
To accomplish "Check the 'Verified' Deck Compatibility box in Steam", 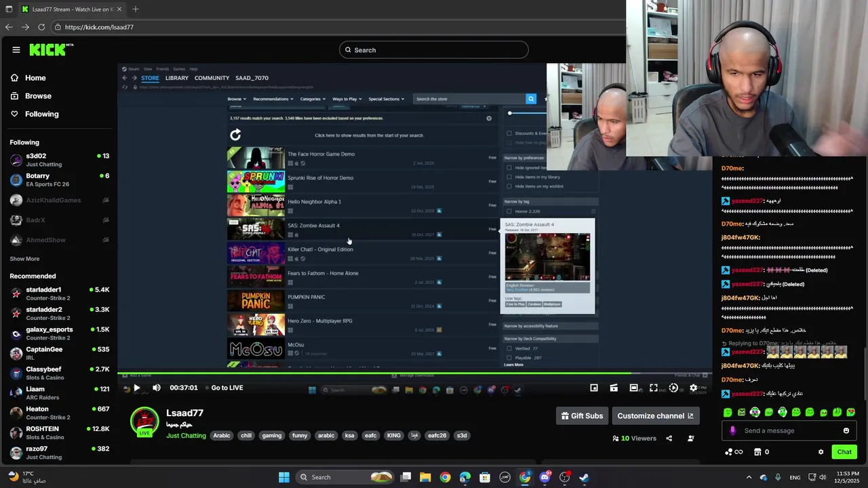I will [x=509, y=348].
